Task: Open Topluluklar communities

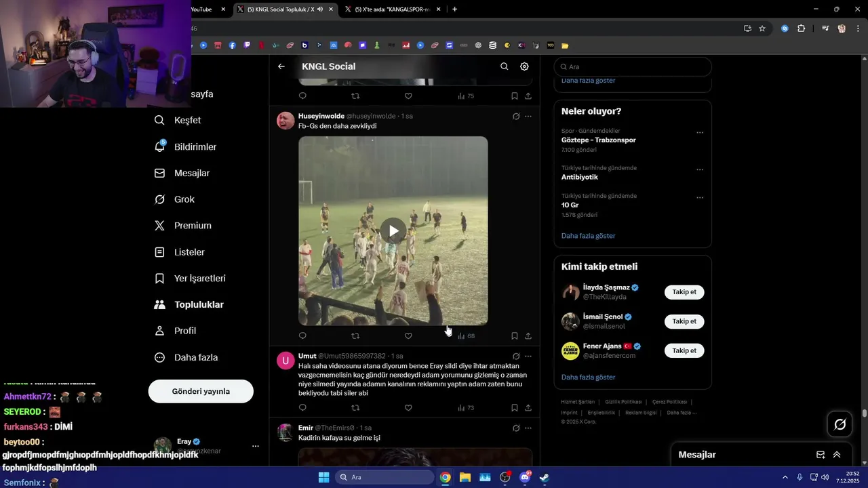Action: pos(189,304)
